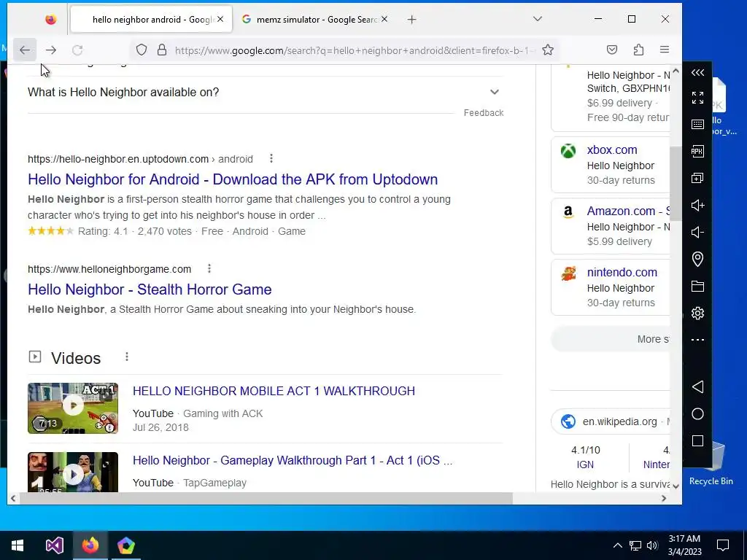Toggle emulator fullscreen mode
Screen dimensions: 747x560
(697, 98)
